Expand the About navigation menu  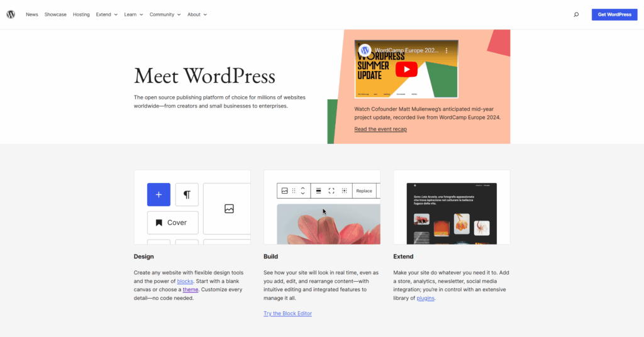[x=197, y=14]
